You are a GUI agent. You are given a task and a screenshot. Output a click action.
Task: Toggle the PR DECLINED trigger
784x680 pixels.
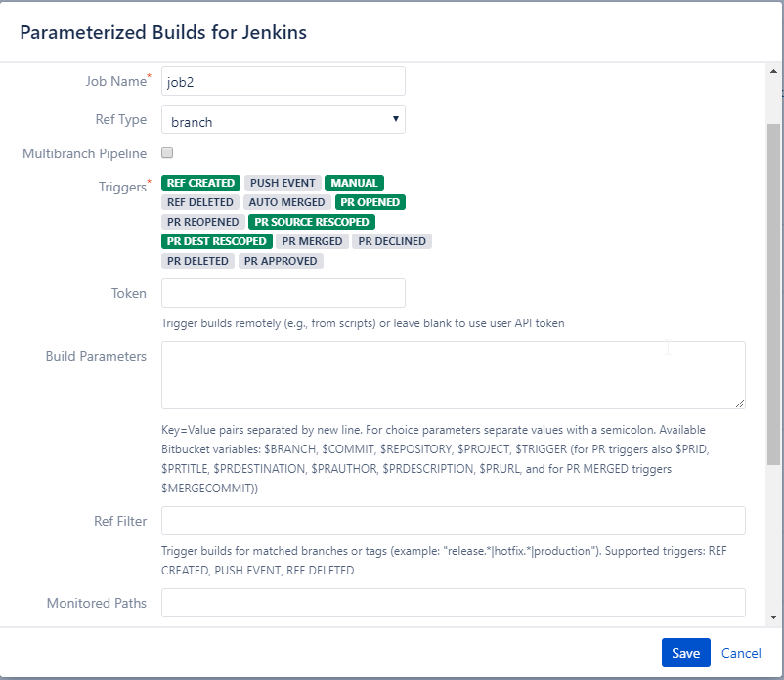[x=391, y=240]
